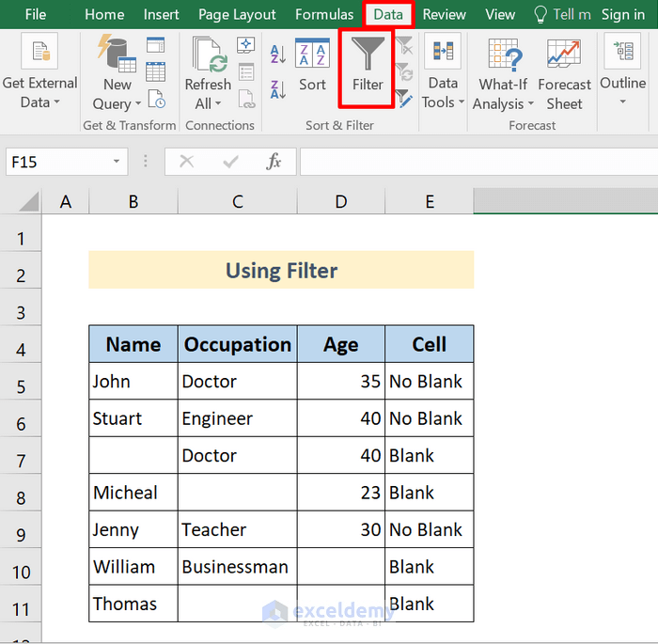Click the Select All corner triangle
This screenshot has height=644, width=658.
[28, 201]
